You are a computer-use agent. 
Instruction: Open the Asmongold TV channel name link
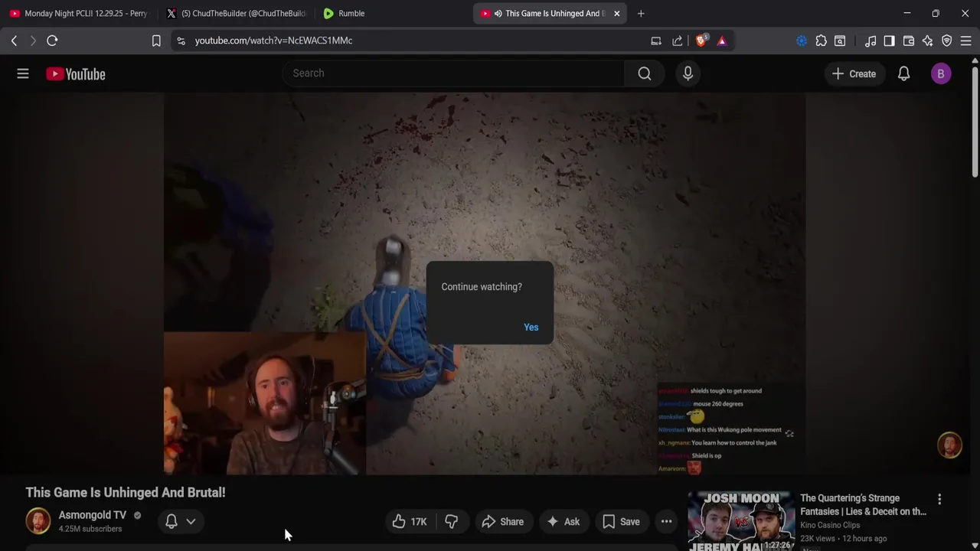pyautogui.click(x=93, y=515)
